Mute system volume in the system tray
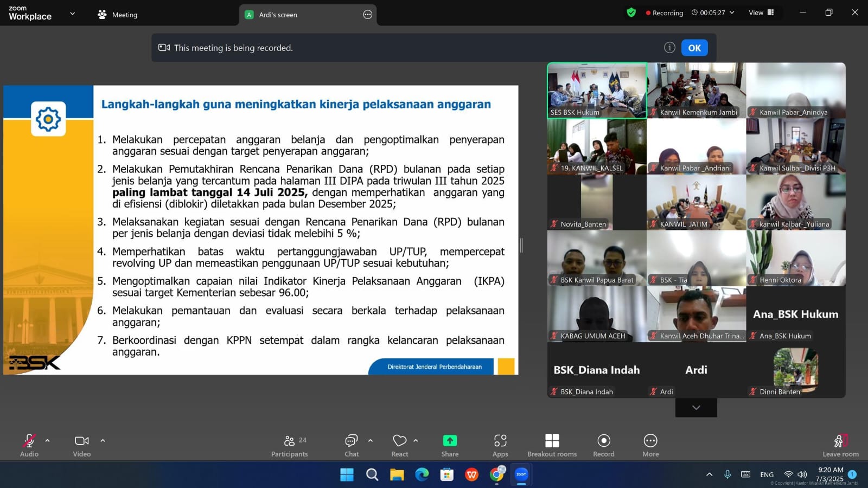868x488 pixels. pos(802,474)
